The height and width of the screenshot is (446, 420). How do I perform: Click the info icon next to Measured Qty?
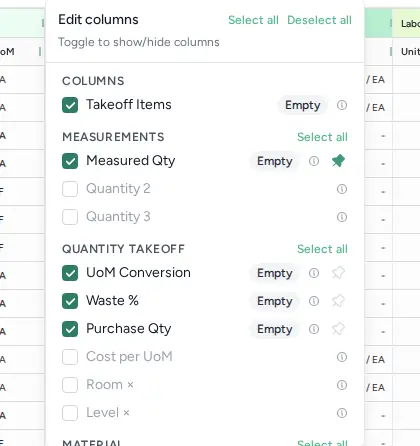(x=314, y=161)
